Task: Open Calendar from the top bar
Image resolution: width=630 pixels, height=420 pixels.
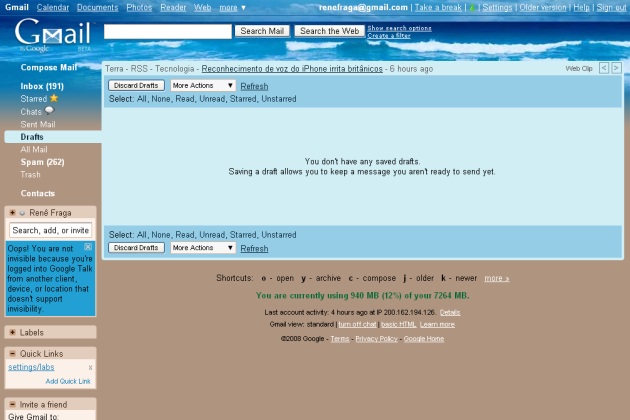Action: click(53, 7)
